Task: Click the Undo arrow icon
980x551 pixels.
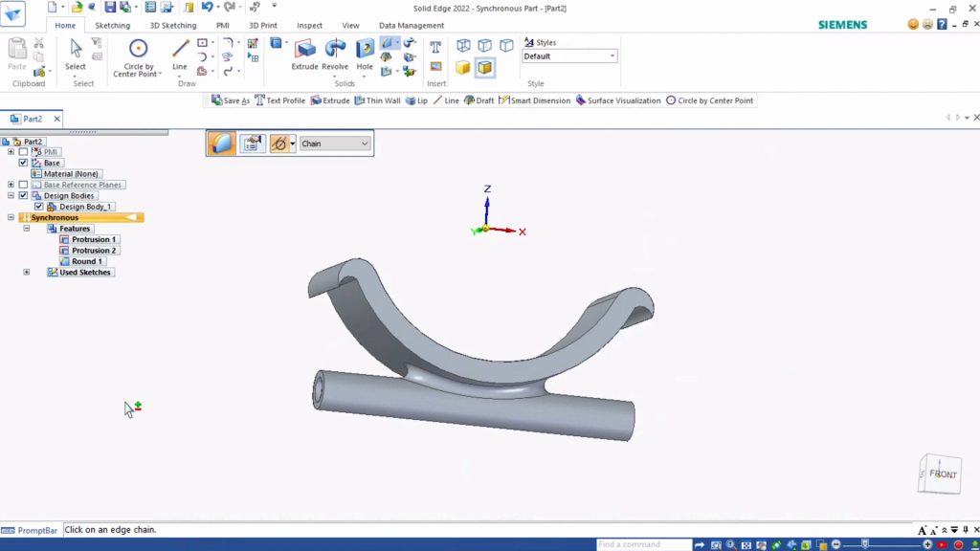Action: [x=207, y=8]
